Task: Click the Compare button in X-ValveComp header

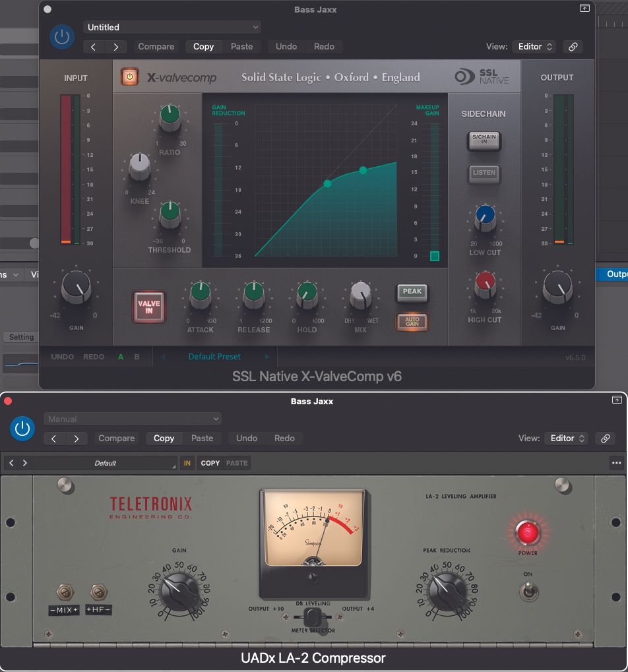Action: (x=156, y=47)
